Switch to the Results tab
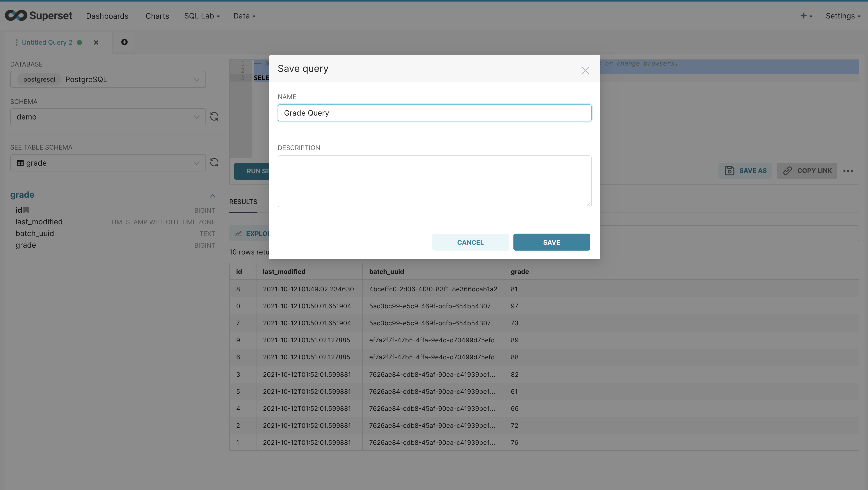 coord(243,202)
